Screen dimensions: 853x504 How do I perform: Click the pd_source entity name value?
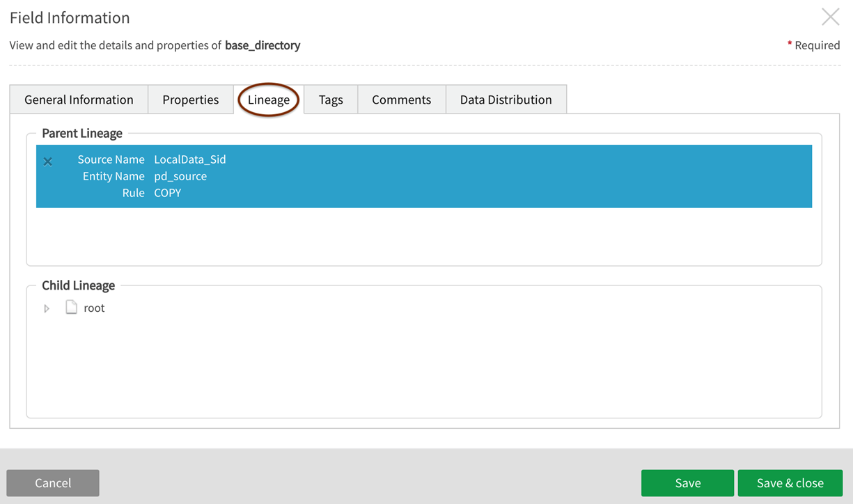(x=180, y=176)
